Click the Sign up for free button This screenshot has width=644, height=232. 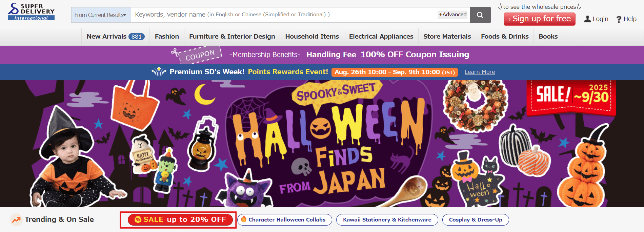[539, 19]
